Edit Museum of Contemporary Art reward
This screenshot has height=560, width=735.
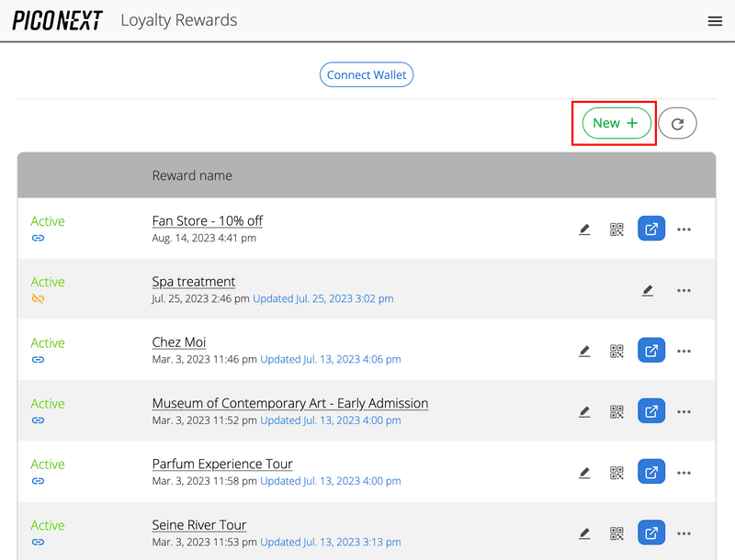pyautogui.click(x=584, y=411)
